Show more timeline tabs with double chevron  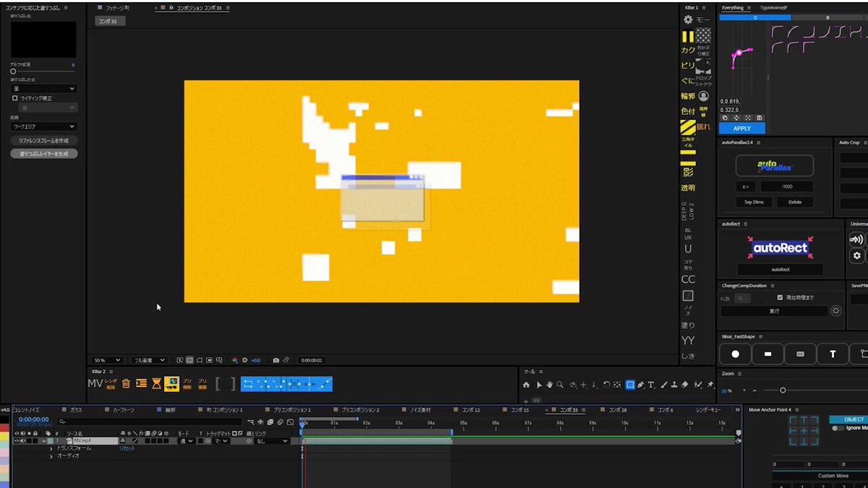click(x=737, y=410)
